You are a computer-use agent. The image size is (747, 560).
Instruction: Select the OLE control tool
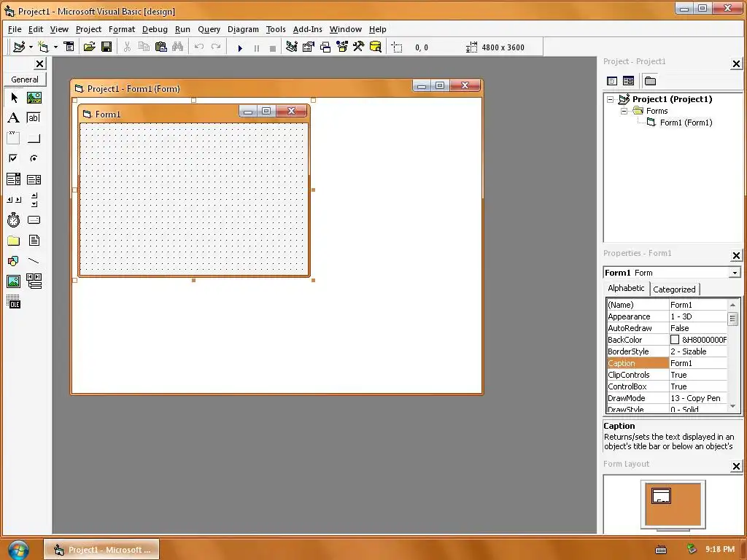(14, 302)
